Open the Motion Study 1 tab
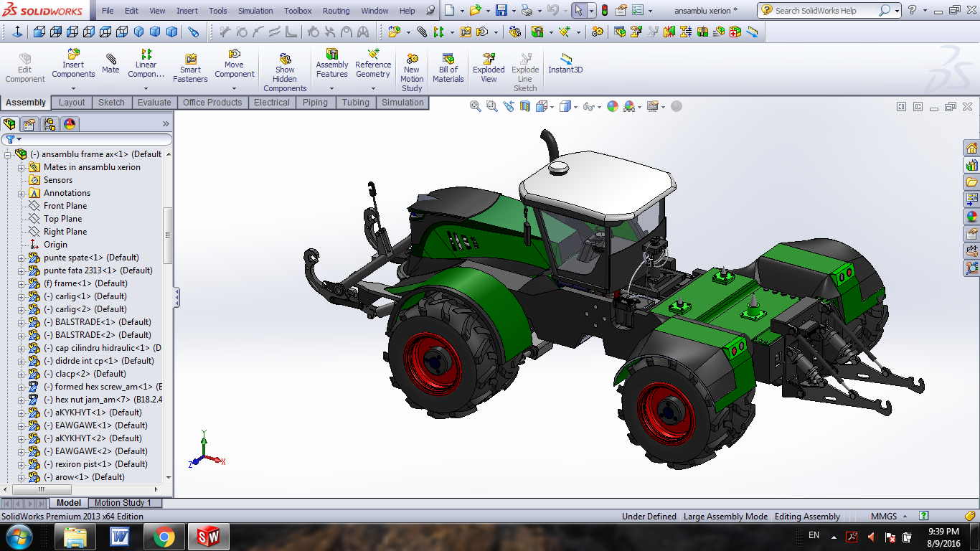Screen dimensions: 980x551 tap(123, 503)
